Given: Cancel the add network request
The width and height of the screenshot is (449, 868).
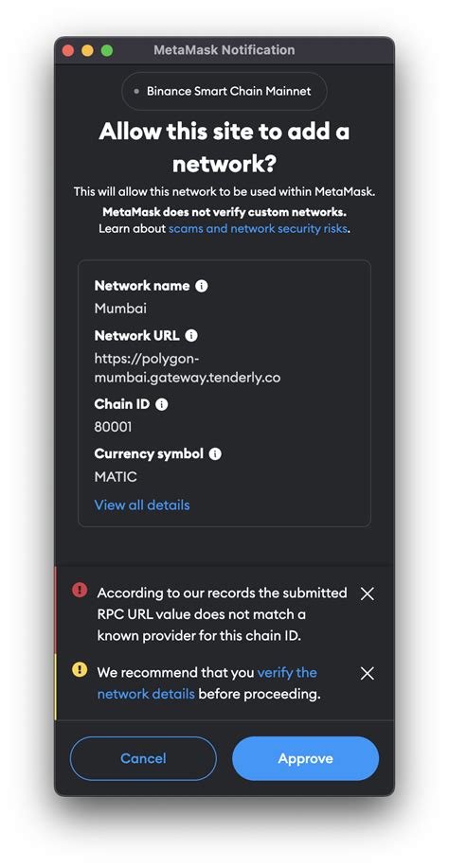Looking at the screenshot, I should coord(143,758).
